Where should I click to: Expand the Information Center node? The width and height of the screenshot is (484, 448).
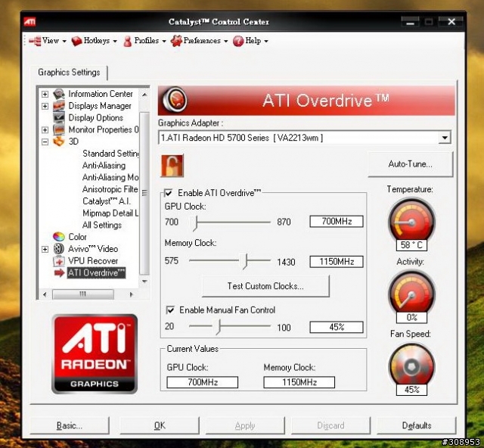[x=45, y=94]
